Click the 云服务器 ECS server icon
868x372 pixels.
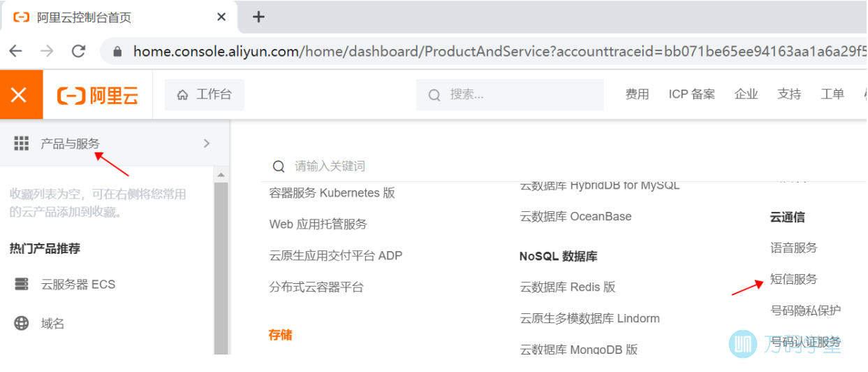pos(22,285)
